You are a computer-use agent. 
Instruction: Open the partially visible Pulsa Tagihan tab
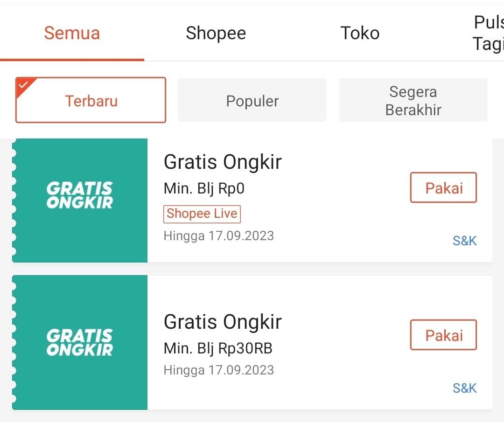[x=488, y=34]
